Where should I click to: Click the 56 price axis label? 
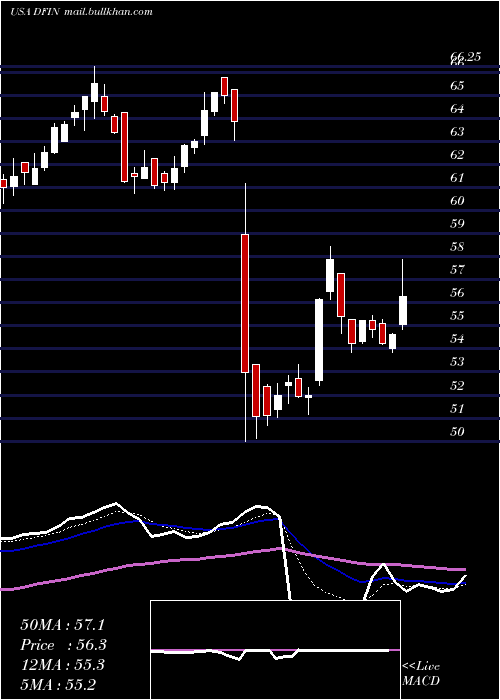click(x=457, y=293)
